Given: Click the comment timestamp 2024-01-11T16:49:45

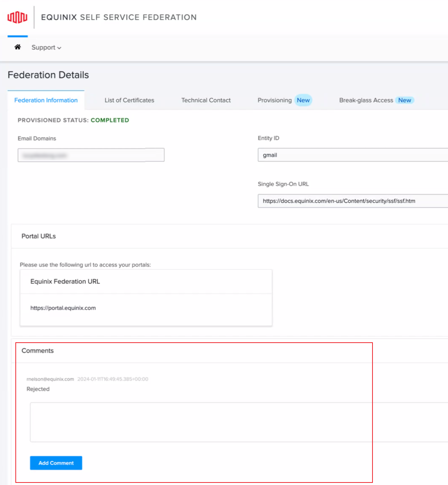Looking at the screenshot, I should pyautogui.click(x=113, y=379).
